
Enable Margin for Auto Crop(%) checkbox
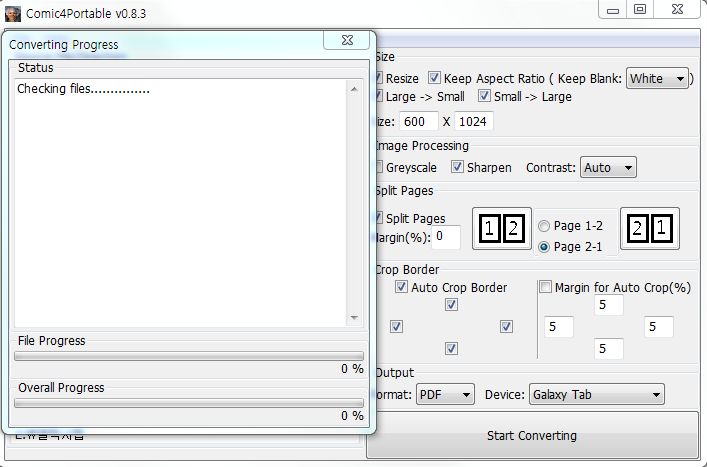point(545,287)
